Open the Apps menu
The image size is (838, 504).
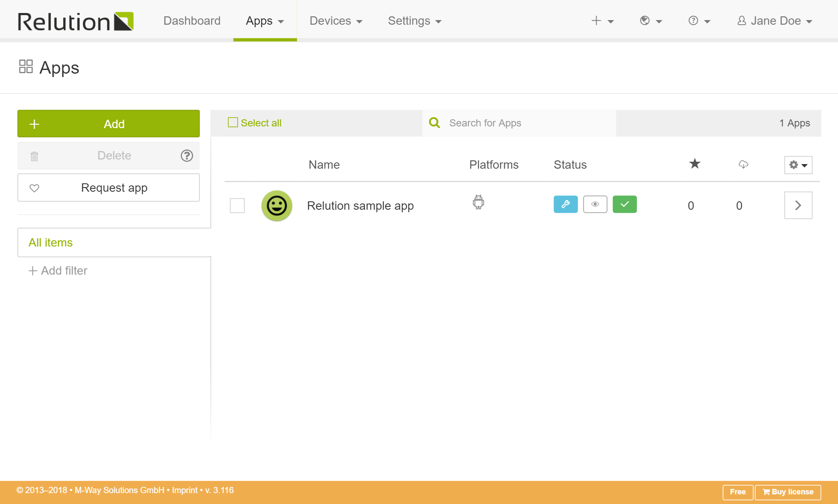pos(265,21)
